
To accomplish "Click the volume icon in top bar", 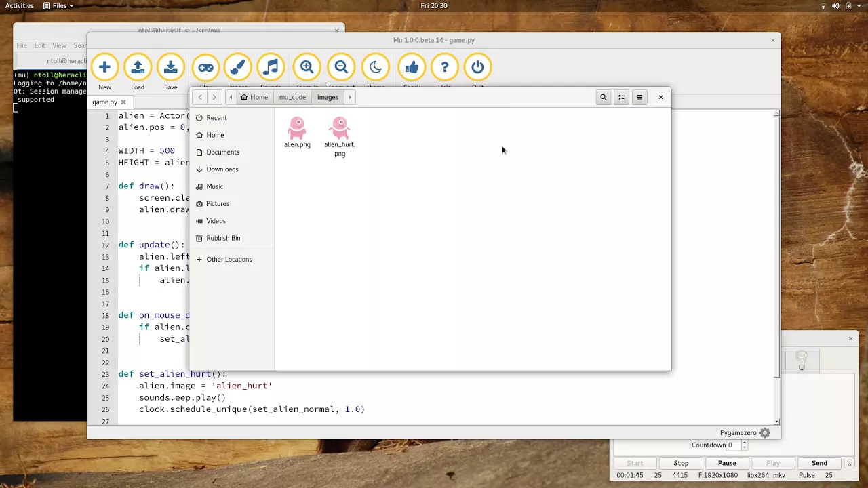I will [835, 6].
